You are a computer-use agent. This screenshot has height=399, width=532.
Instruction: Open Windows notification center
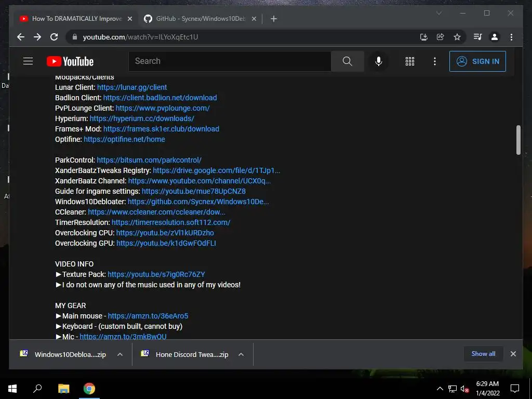click(x=515, y=389)
